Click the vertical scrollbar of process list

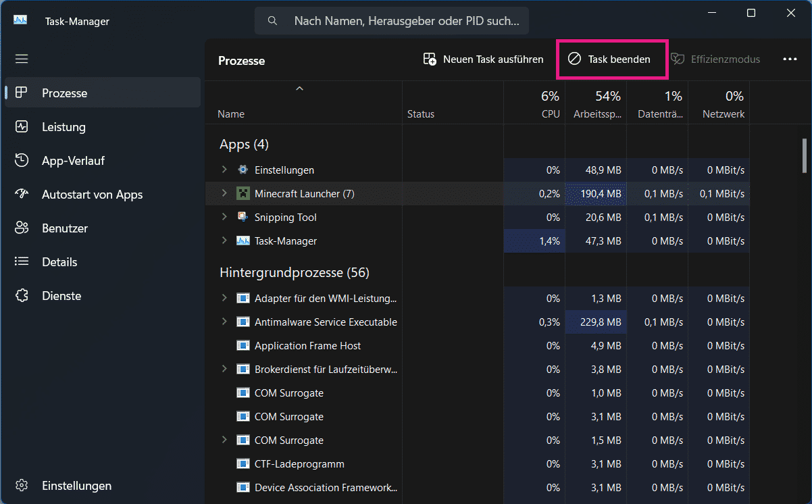(804, 155)
